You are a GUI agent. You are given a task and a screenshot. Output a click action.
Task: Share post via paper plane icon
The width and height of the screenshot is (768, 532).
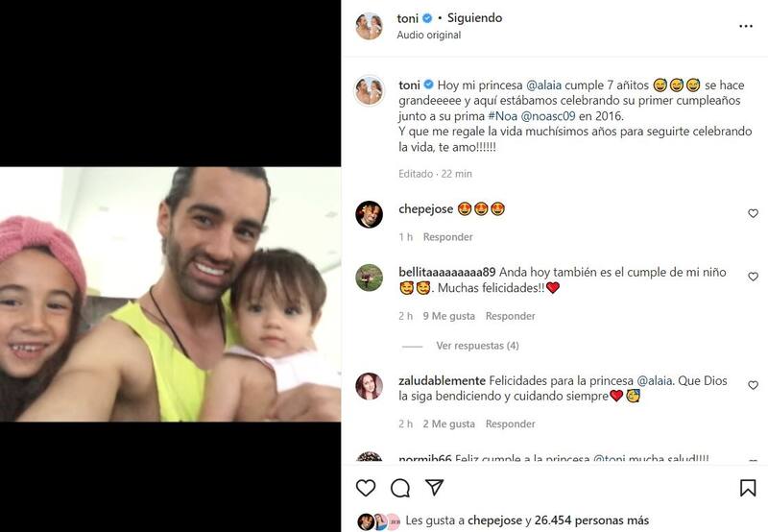point(435,487)
